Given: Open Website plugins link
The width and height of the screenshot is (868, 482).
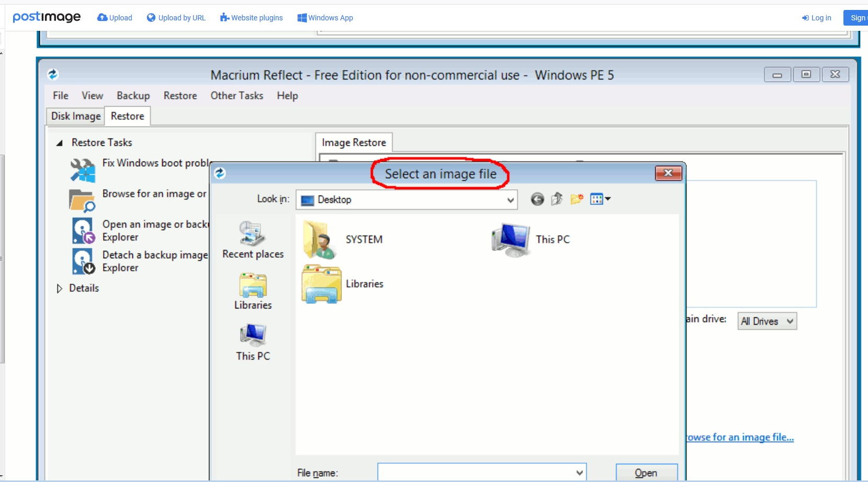Looking at the screenshot, I should click(252, 18).
